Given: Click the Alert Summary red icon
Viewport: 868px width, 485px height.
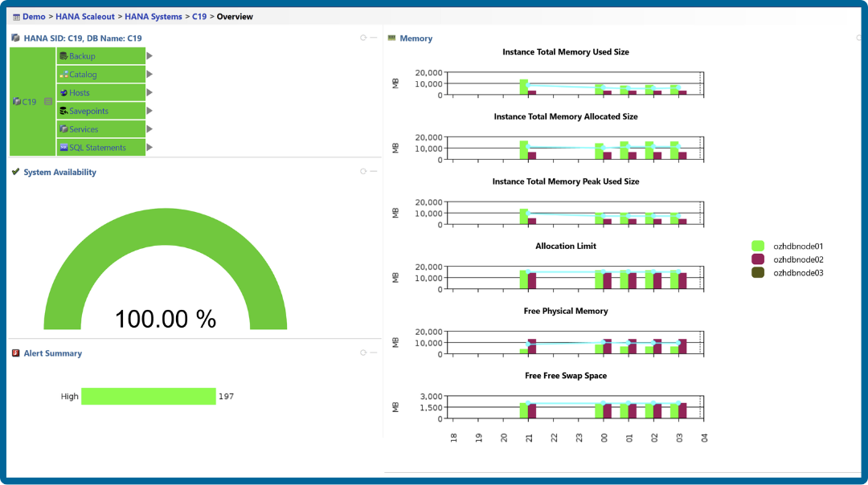Looking at the screenshot, I should pyautogui.click(x=15, y=353).
